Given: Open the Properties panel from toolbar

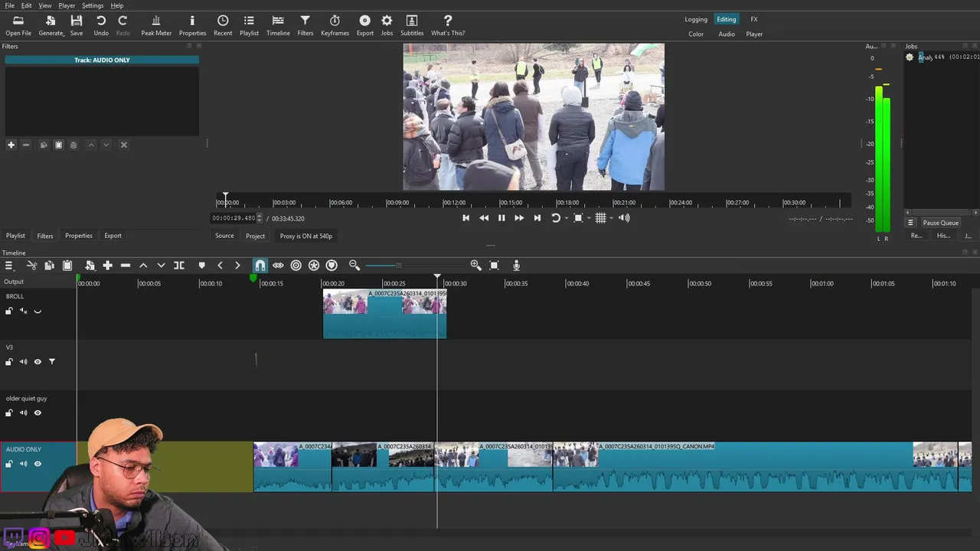Looking at the screenshot, I should 192,25.
